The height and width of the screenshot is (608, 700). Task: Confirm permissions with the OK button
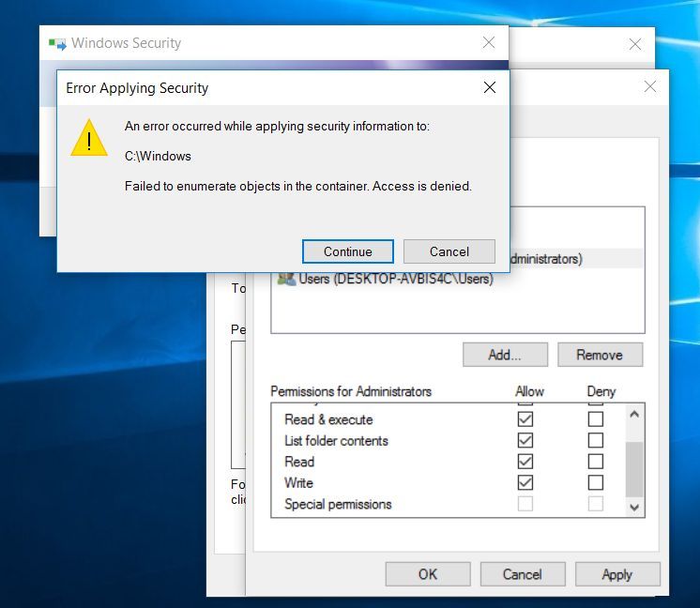click(428, 574)
